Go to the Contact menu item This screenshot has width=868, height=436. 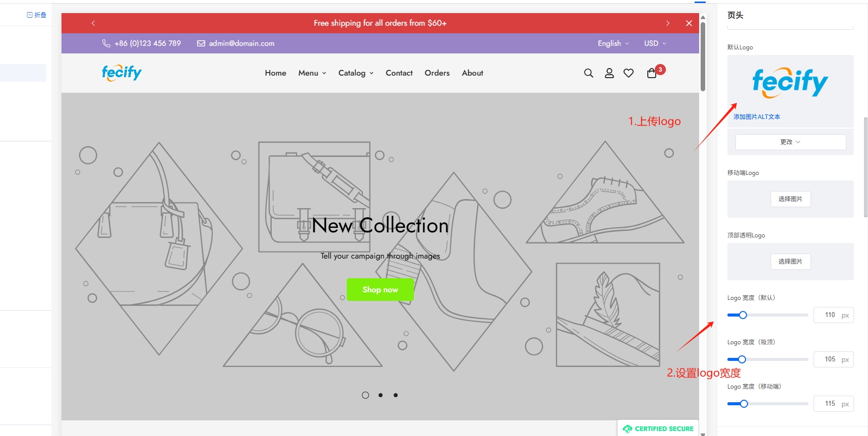click(x=399, y=73)
